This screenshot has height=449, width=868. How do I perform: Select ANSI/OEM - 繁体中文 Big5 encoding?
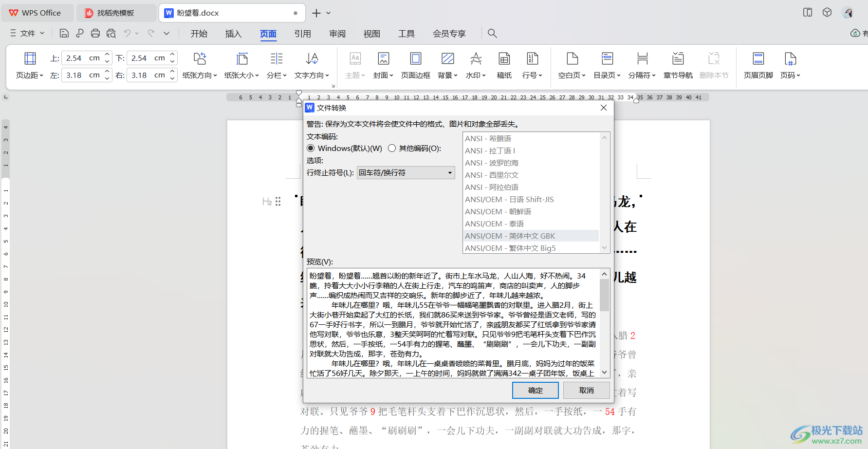531,248
